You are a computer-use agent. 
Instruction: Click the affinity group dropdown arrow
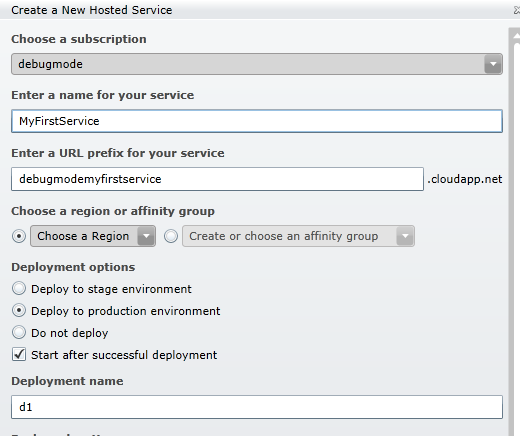pyautogui.click(x=405, y=236)
